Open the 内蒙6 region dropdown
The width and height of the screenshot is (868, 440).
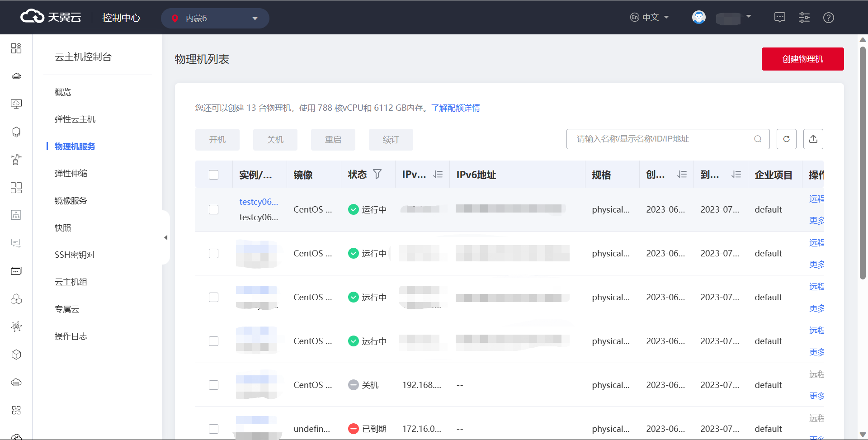(215, 19)
